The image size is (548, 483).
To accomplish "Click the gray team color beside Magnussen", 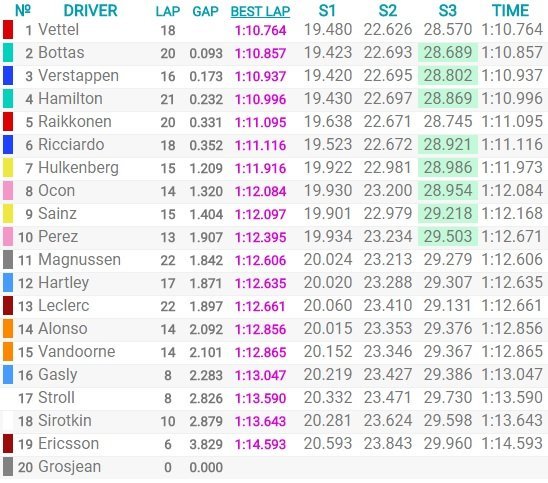I will pos(8,260).
